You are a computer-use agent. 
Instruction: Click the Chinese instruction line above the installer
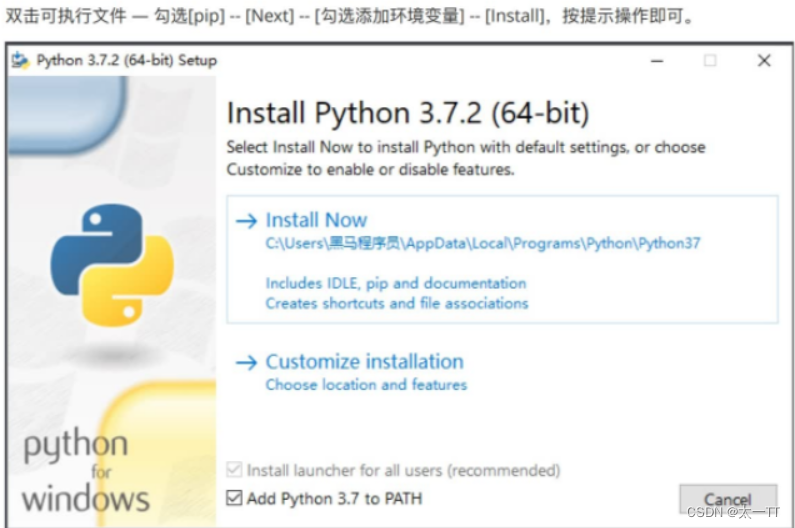pos(350,16)
